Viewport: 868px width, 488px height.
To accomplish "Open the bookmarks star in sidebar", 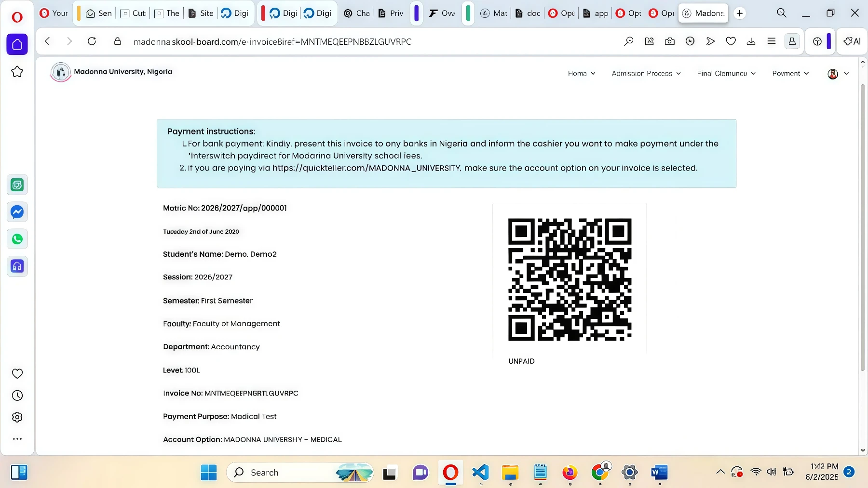I will [17, 72].
